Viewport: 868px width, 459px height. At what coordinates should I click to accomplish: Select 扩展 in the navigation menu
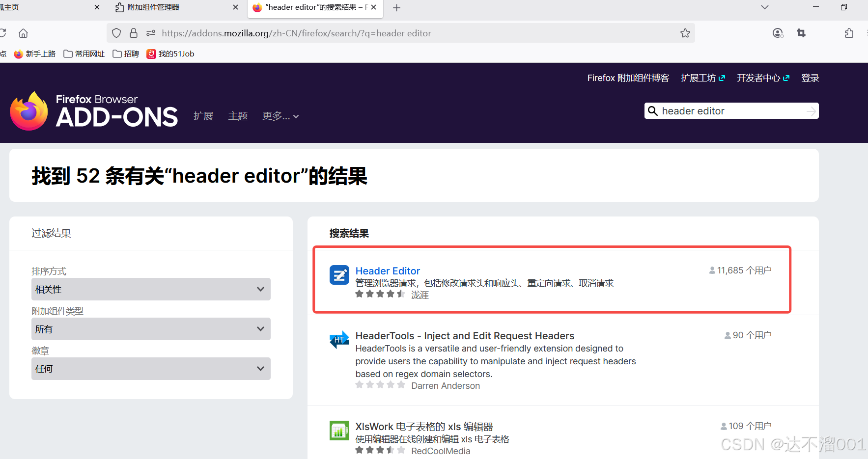pos(203,116)
